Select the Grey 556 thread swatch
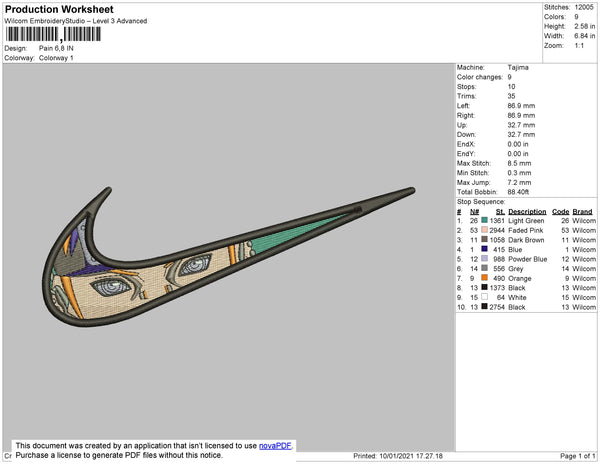Viewport: 600px width, 464px height. point(484,268)
